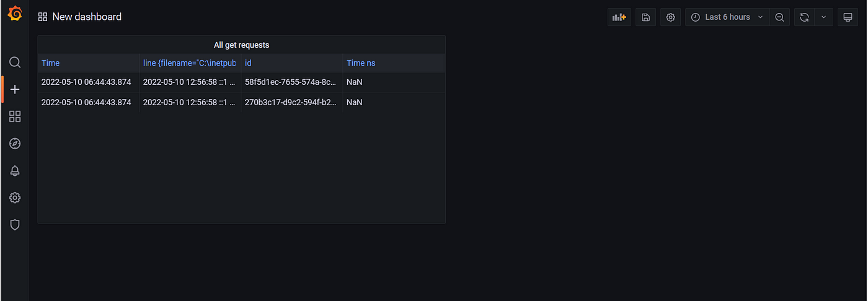Screen dimensions: 868x301
Task: Open the Search dashboards magnifier icon
Action: 15,62
